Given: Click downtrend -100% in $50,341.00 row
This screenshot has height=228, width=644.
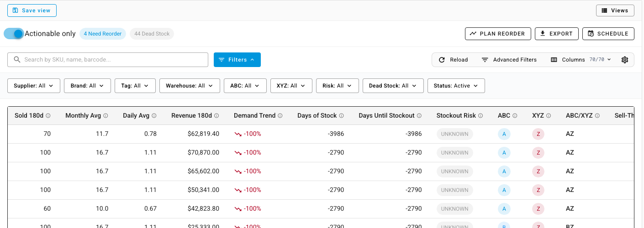Looking at the screenshot, I should (248, 190).
